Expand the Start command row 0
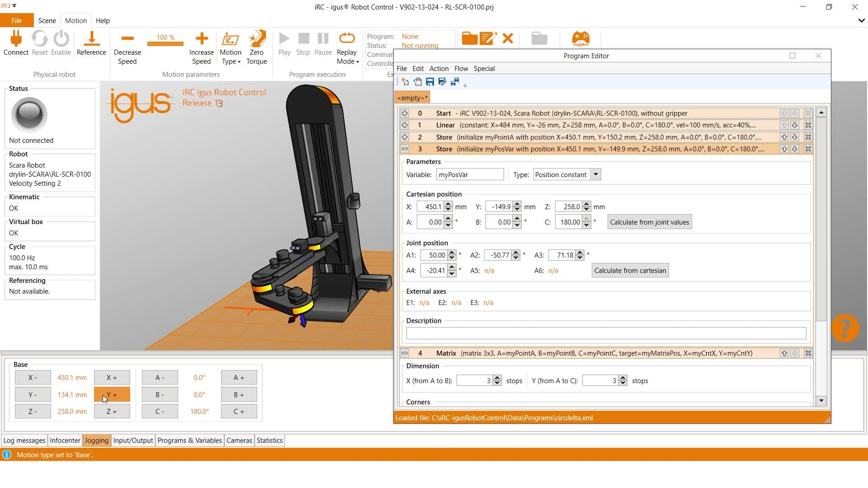This screenshot has height=488, width=868. [x=405, y=113]
